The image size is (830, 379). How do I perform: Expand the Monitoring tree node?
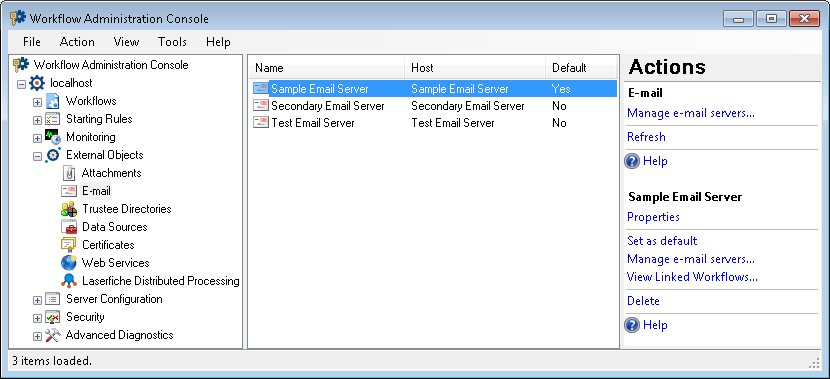pyautogui.click(x=37, y=138)
